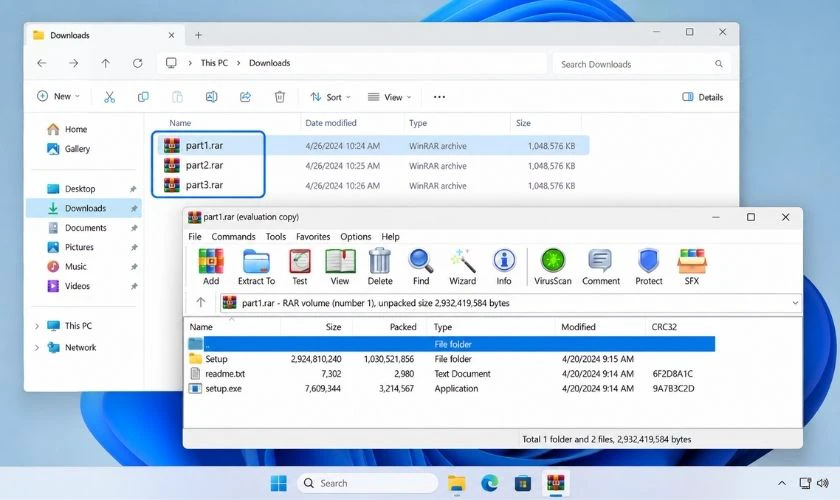
Task: Open the Options menu in WinRAR
Action: tap(356, 236)
